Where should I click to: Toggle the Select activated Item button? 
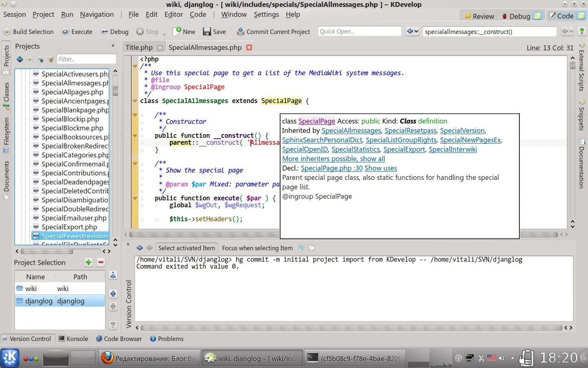[x=187, y=248]
